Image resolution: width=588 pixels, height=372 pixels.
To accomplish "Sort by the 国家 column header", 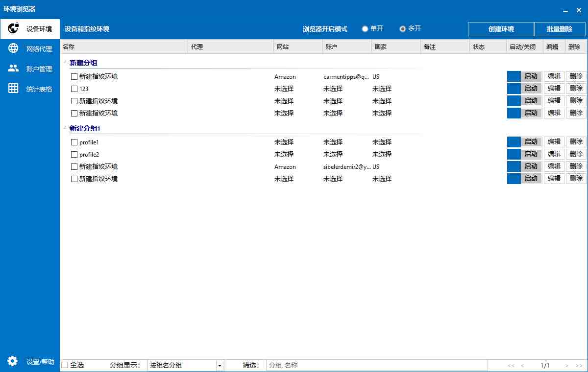I will click(396, 47).
